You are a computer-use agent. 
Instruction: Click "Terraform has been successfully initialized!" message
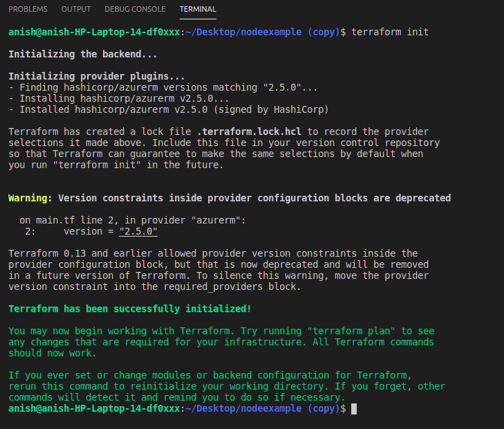point(129,309)
